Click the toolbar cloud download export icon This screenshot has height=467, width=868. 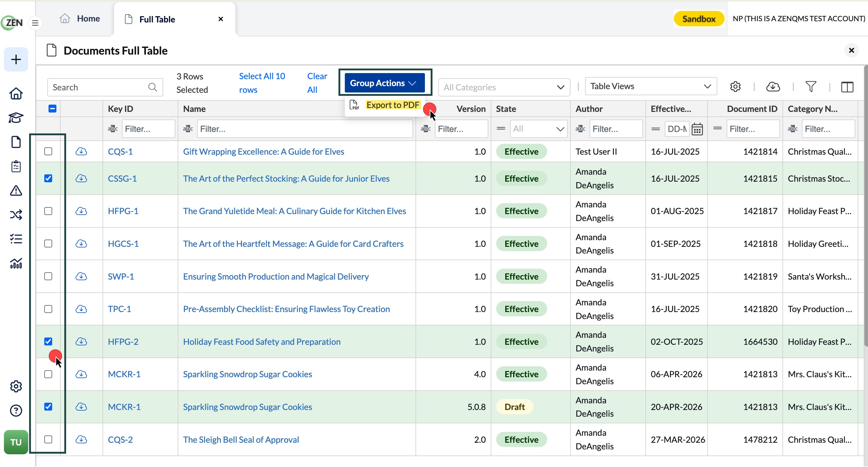pyautogui.click(x=773, y=87)
